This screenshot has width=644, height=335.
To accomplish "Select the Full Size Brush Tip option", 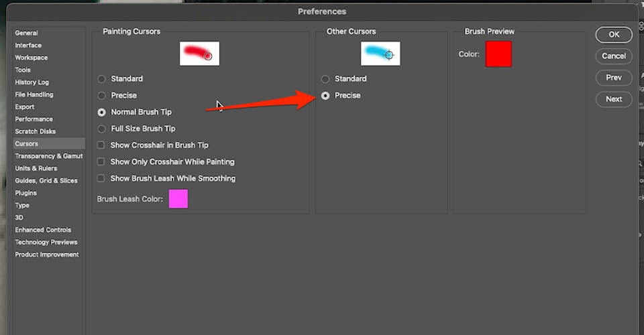I will [x=101, y=129].
